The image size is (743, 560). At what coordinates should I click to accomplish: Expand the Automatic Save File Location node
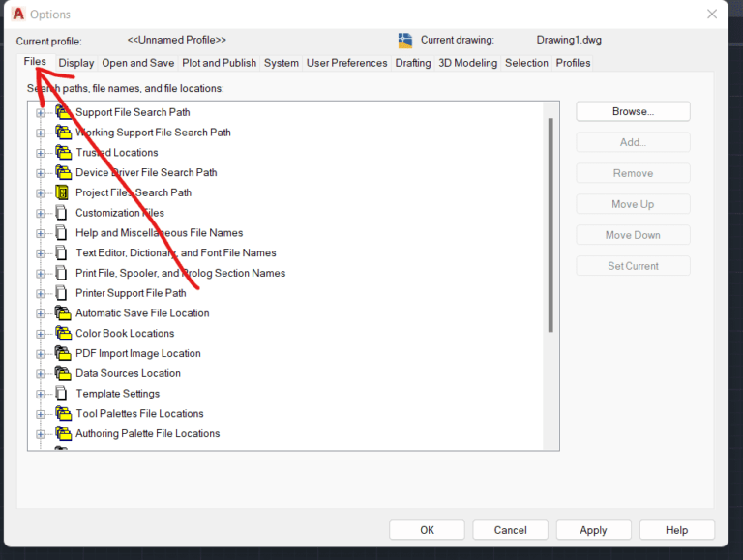41,313
